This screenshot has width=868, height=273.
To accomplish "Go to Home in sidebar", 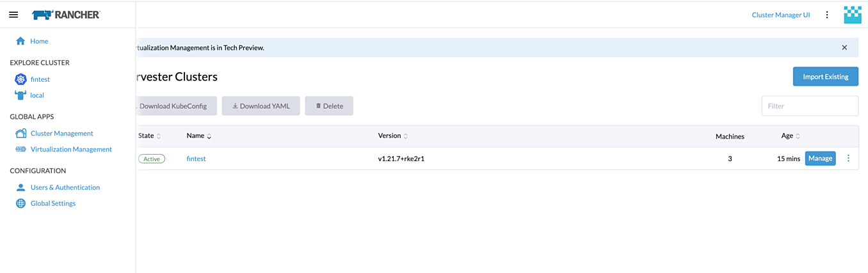I will pos(39,41).
